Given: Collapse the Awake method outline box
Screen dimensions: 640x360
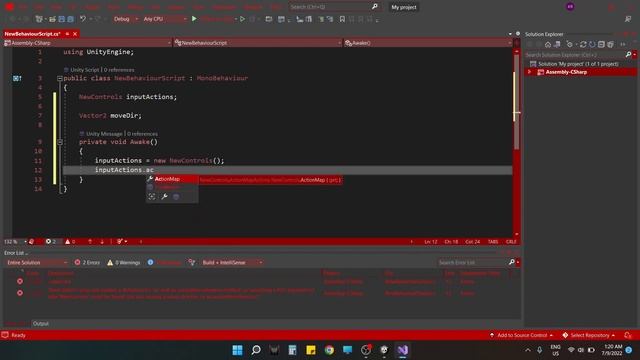Looking at the screenshot, I should (x=60, y=142).
